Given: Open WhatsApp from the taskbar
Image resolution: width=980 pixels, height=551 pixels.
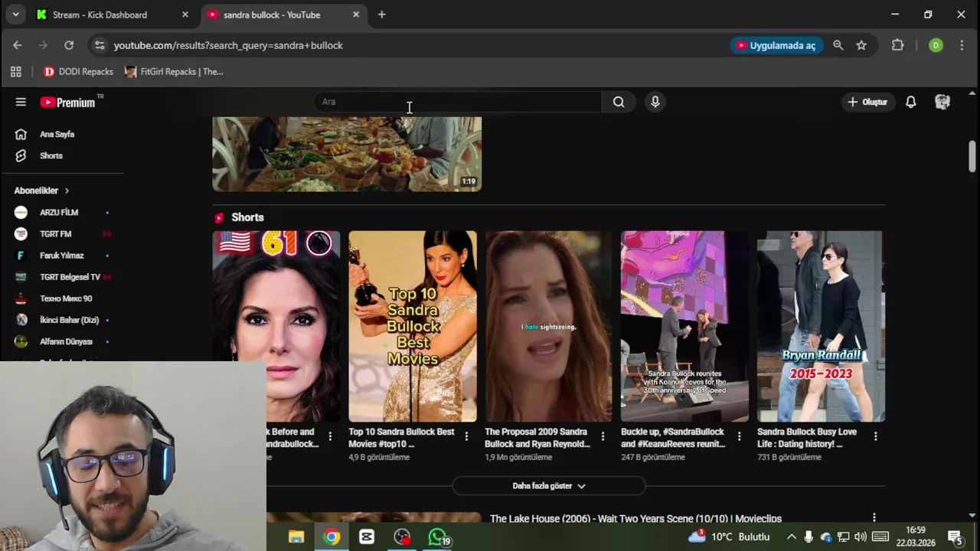Looking at the screenshot, I should click(438, 537).
